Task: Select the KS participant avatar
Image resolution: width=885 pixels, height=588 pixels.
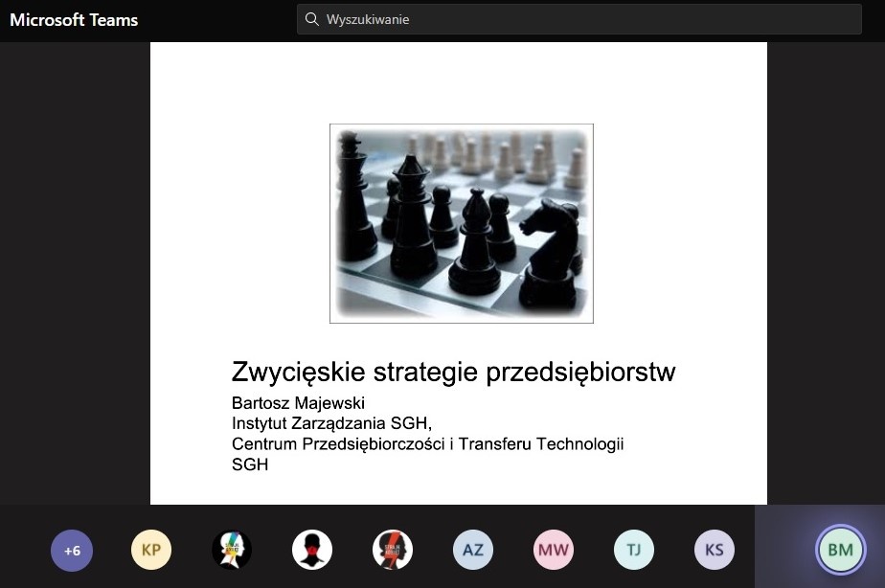Action: 714,550
